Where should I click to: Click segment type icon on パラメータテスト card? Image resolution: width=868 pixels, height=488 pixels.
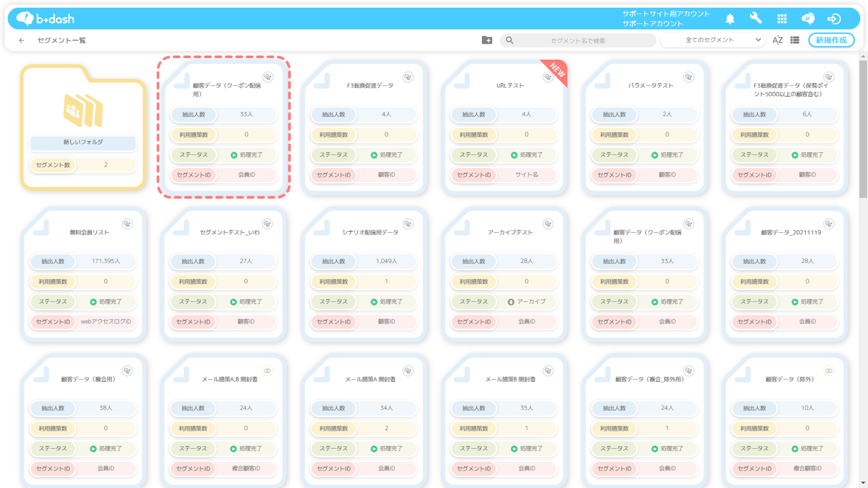click(x=689, y=77)
